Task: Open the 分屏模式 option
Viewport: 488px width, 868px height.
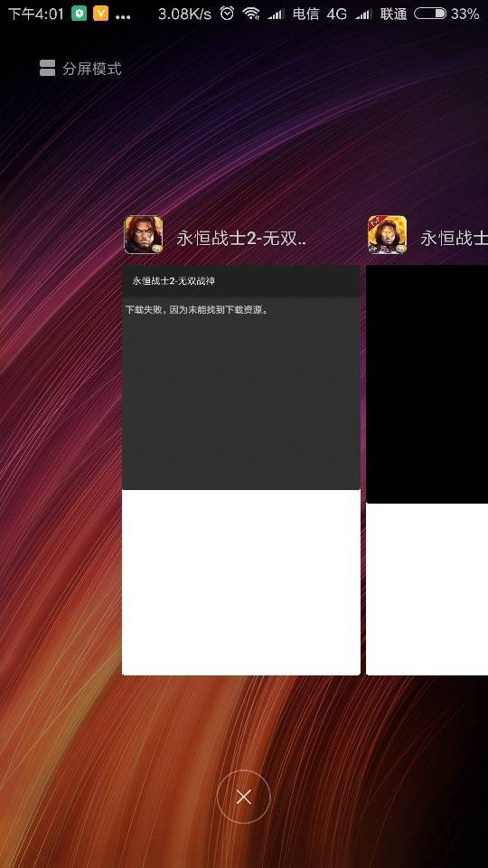Action: point(80,69)
